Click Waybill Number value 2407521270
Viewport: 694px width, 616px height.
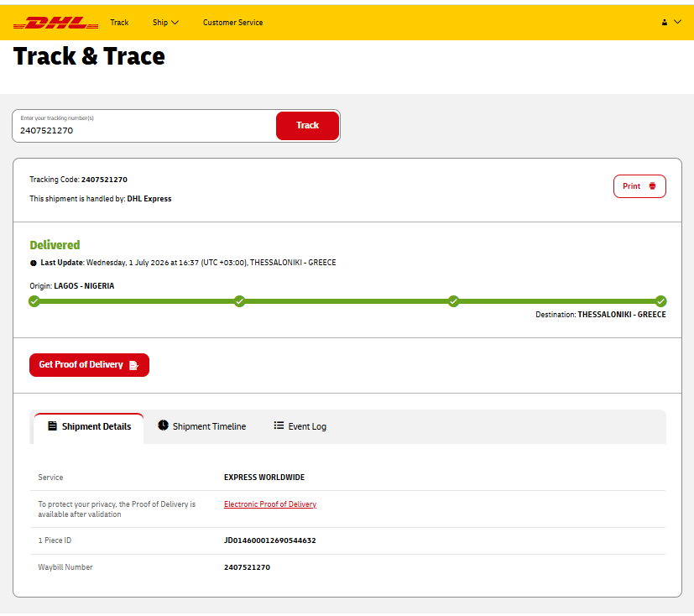(x=247, y=567)
